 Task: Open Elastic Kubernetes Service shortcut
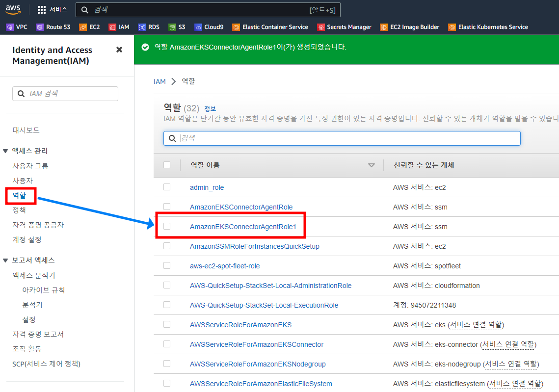click(x=488, y=27)
